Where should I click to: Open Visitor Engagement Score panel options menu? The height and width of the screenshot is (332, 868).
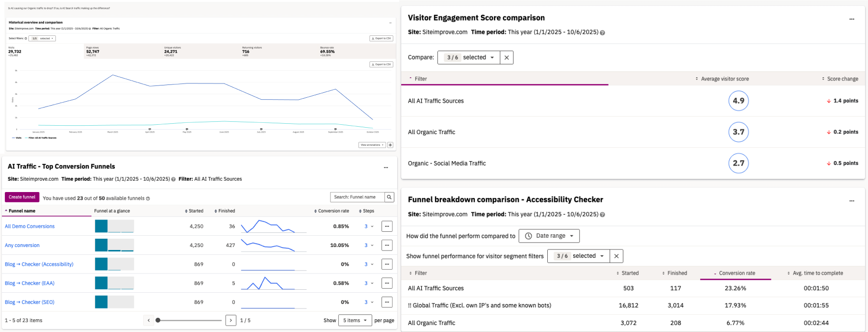point(852,19)
